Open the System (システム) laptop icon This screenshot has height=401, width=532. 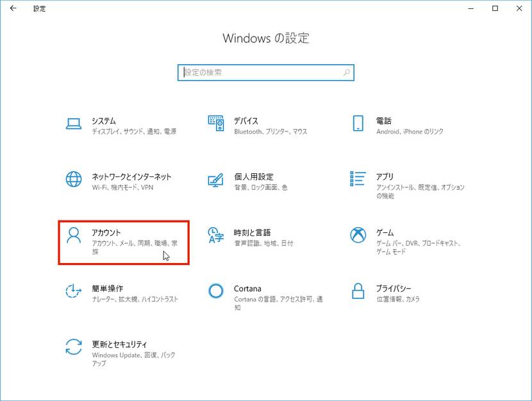74,124
